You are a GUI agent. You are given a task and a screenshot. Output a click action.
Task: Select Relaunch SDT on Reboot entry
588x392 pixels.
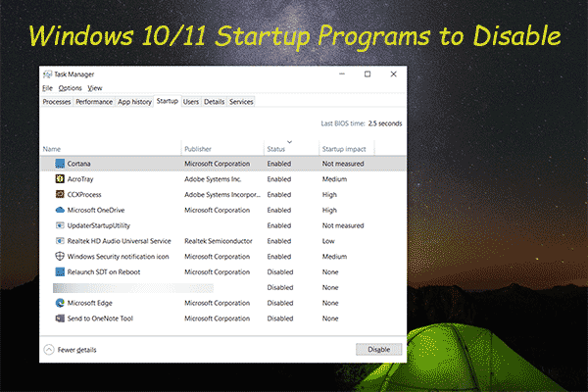[x=104, y=272]
